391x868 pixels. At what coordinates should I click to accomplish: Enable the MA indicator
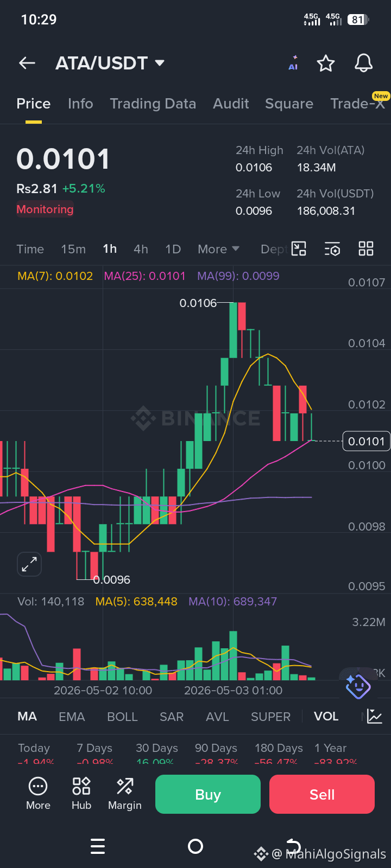coord(27,717)
